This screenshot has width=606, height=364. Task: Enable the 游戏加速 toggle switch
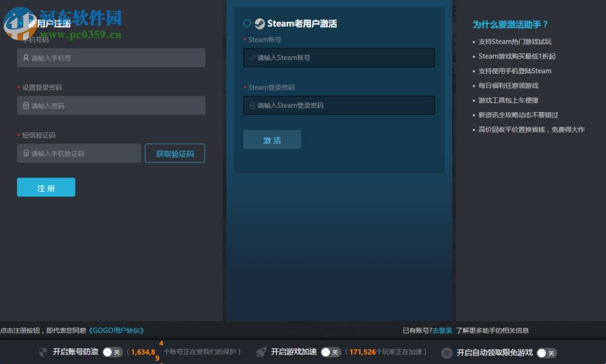331,351
